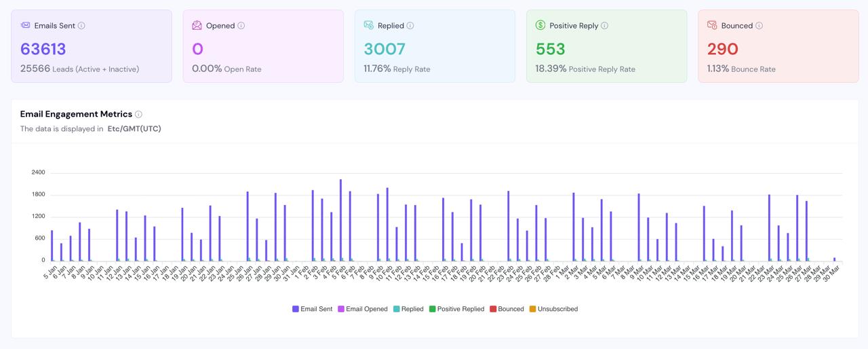Viewport: 868px width, 349px height.
Task: Click the Replied card icon
Action: click(x=368, y=25)
